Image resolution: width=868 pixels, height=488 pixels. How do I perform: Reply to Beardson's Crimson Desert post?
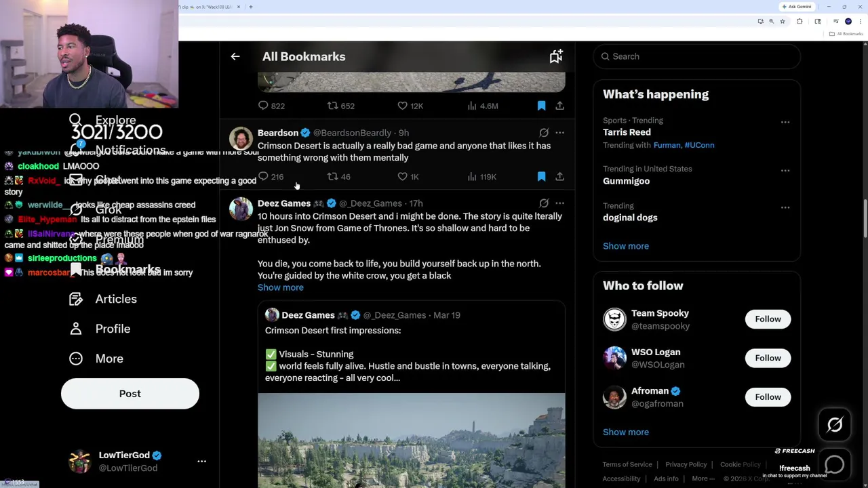(x=271, y=177)
